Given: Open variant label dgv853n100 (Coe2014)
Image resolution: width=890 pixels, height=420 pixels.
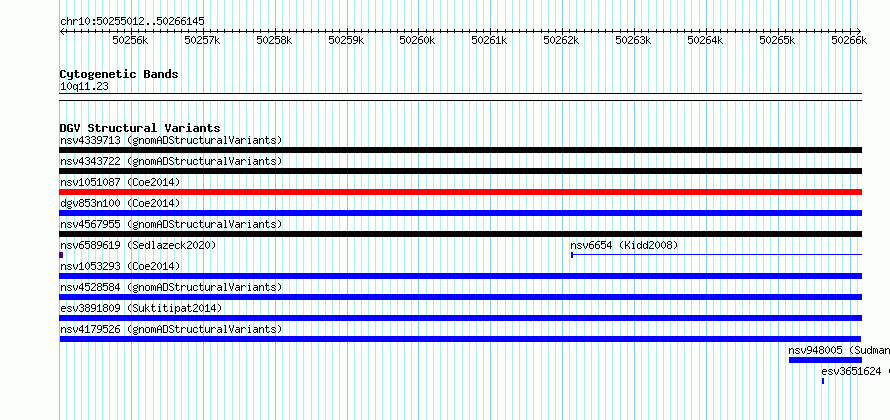Looking at the screenshot, I should (x=120, y=203).
